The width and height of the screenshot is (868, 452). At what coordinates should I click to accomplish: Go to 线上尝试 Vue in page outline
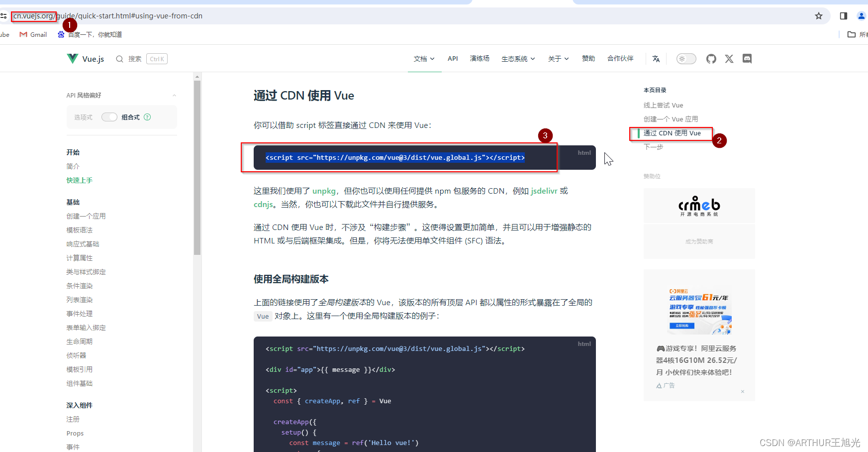click(x=663, y=105)
